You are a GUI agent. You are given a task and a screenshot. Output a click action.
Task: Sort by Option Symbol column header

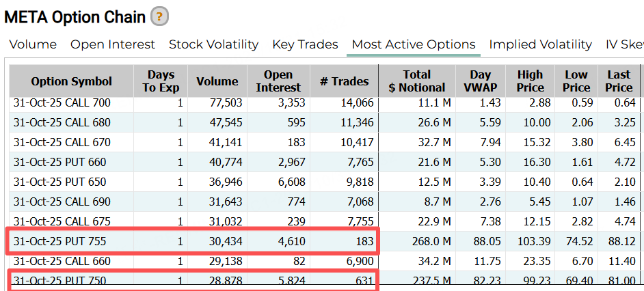pyautogui.click(x=71, y=81)
